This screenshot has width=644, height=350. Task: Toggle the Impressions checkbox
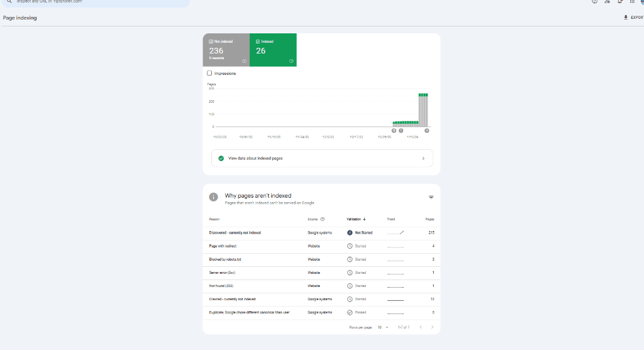(x=209, y=73)
